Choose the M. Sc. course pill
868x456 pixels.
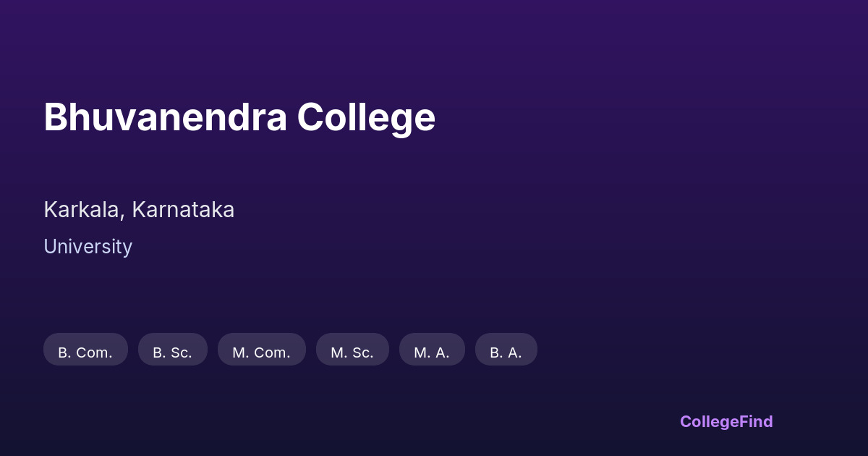pyautogui.click(x=352, y=350)
